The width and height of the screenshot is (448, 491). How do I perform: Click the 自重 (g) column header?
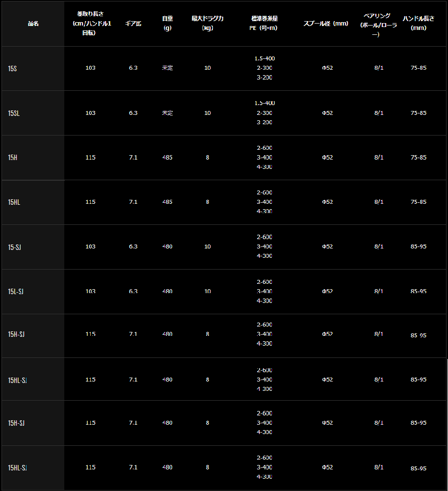[167, 23]
